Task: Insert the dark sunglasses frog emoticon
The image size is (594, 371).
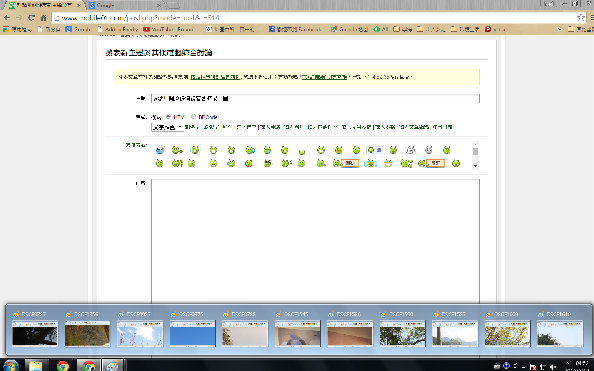Action: pos(267,164)
